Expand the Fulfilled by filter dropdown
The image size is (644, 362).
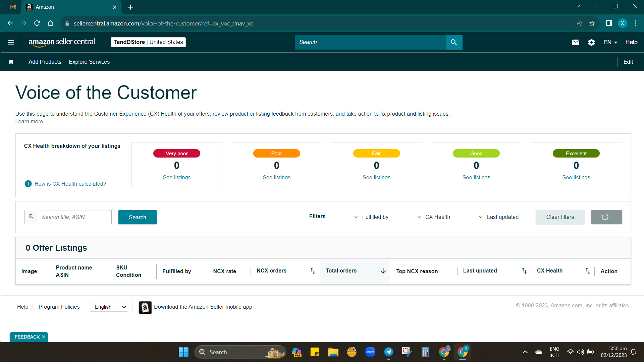[371, 217]
